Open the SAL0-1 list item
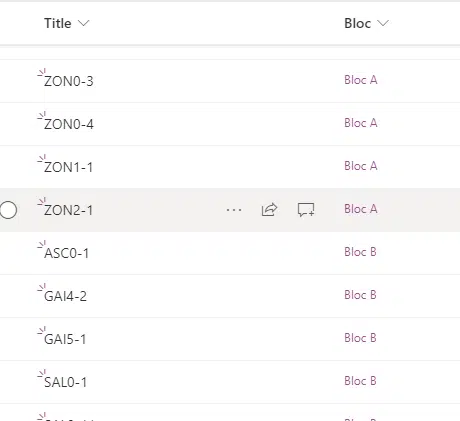Viewport: 460px width, 421px height. [65, 382]
